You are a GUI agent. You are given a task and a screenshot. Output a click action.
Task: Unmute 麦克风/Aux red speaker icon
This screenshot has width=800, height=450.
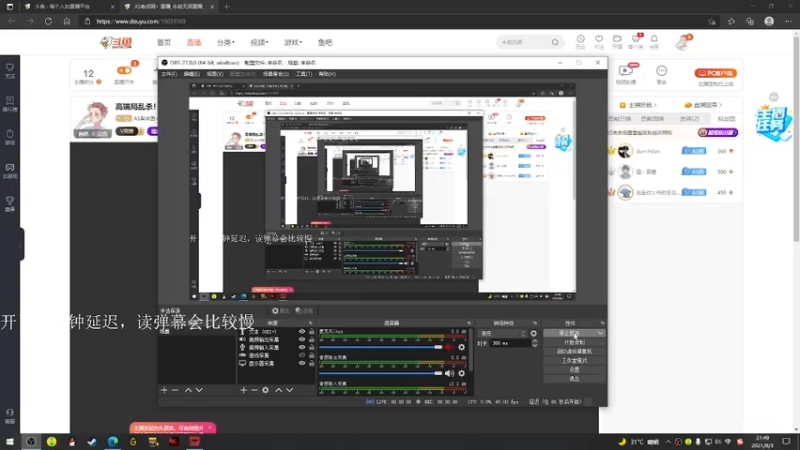(x=449, y=347)
